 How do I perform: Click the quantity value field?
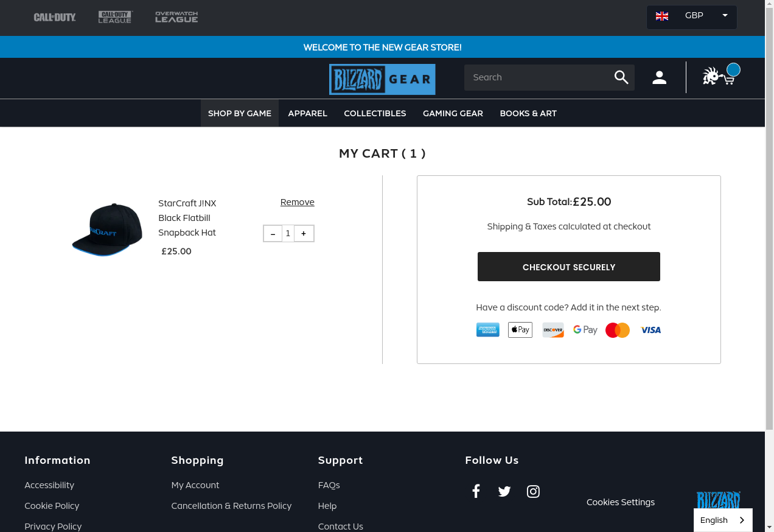pyautogui.click(x=288, y=234)
